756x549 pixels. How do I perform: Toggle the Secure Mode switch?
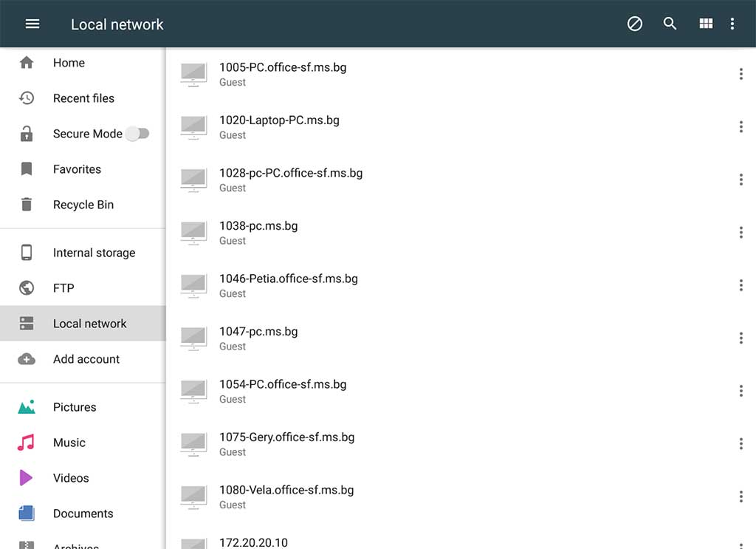click(x=137, y=133)
